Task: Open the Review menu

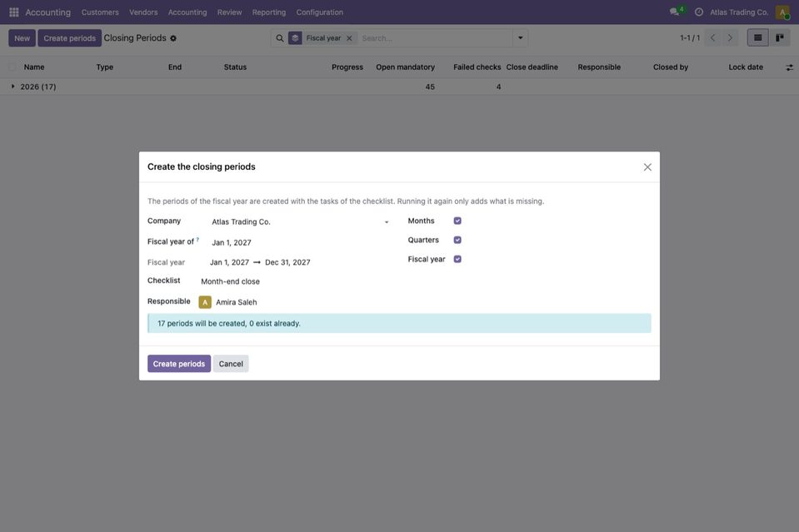Action: click(229, 12)
